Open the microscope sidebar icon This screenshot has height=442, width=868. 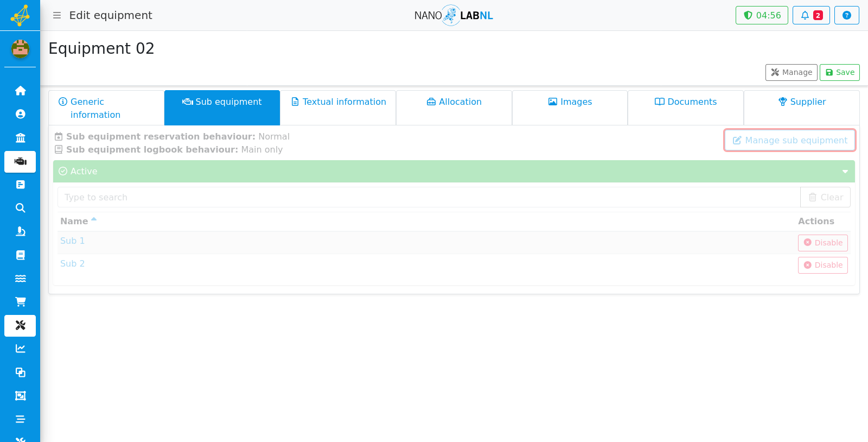20,232
